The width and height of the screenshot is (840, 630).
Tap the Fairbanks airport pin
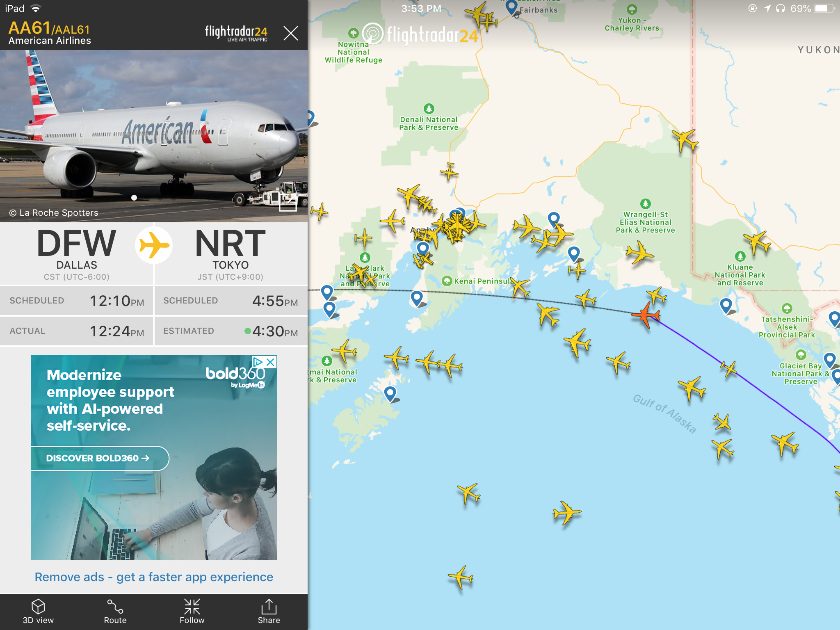[x=511, y=7]
